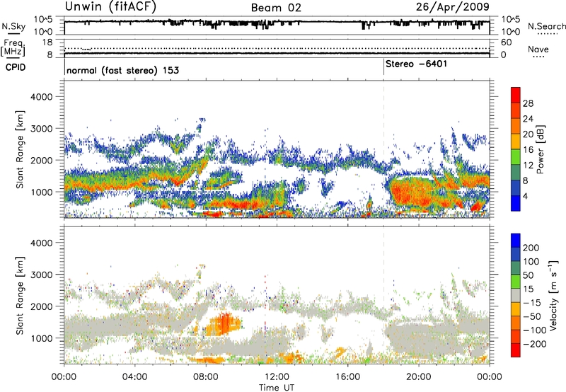Click the '18' frequency axis value
This screenshot has height=392, width=566.
click(47, 42)
